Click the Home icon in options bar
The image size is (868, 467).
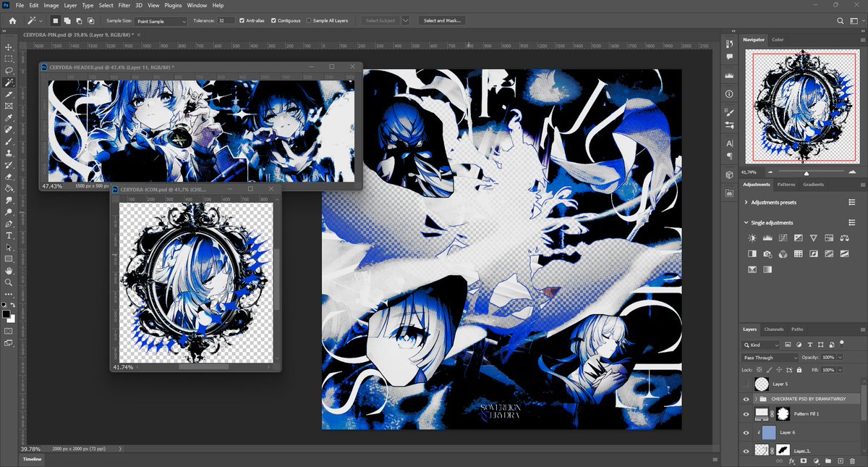[x=12, y=20]
